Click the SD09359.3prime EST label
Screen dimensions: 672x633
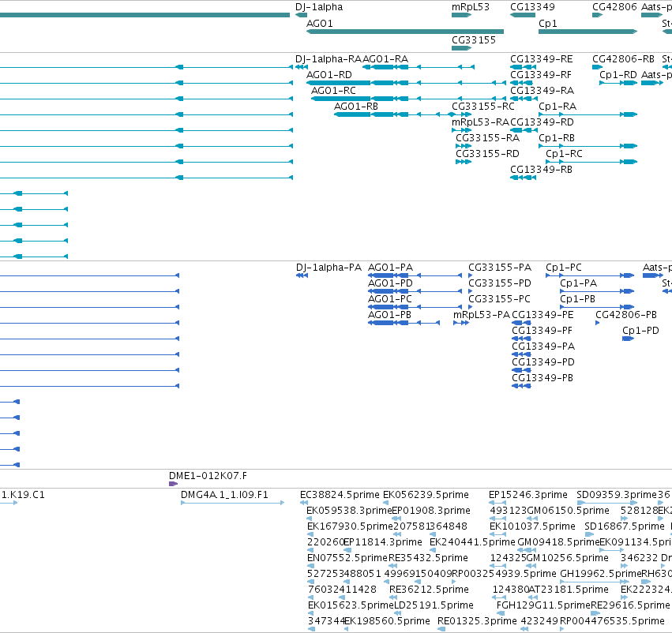pos(617,495)
